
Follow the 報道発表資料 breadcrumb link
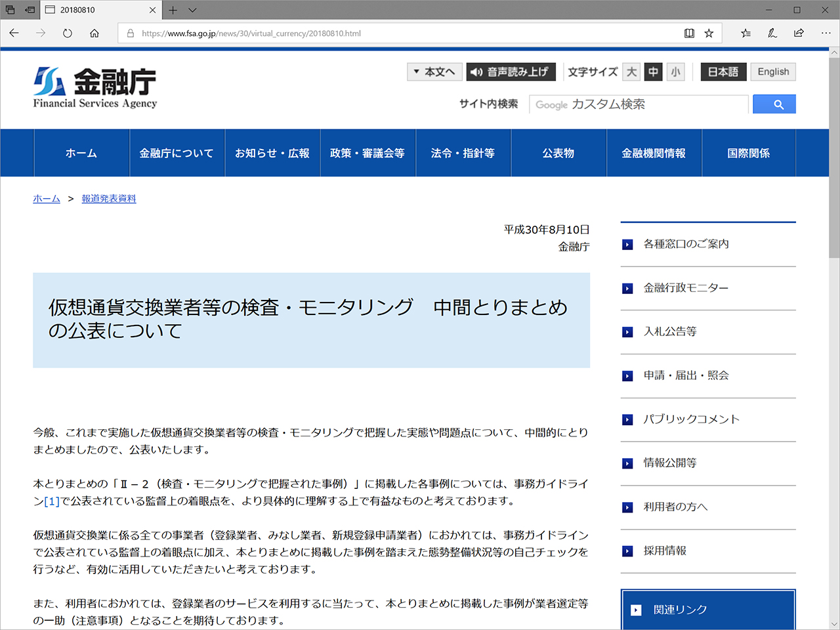pyautogui.click(x=108, y=198)
